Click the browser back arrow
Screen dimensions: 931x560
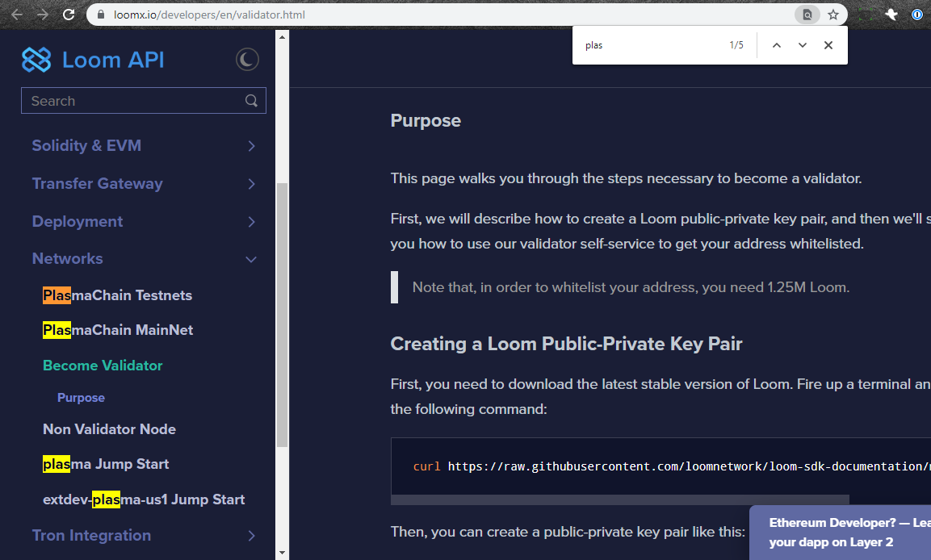[x=16, y=14]
